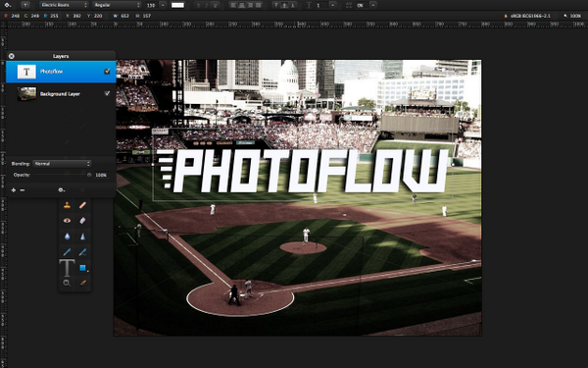This screenshot has height=368, width=588.
Task: Expand the character spacing dropdown arrow
Action: pyautogui.click(x=373, y=5)
